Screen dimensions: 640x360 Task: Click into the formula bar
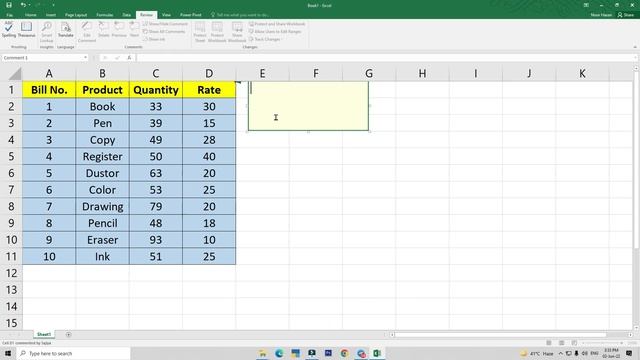pyautogui.click(x=384, y=58)
